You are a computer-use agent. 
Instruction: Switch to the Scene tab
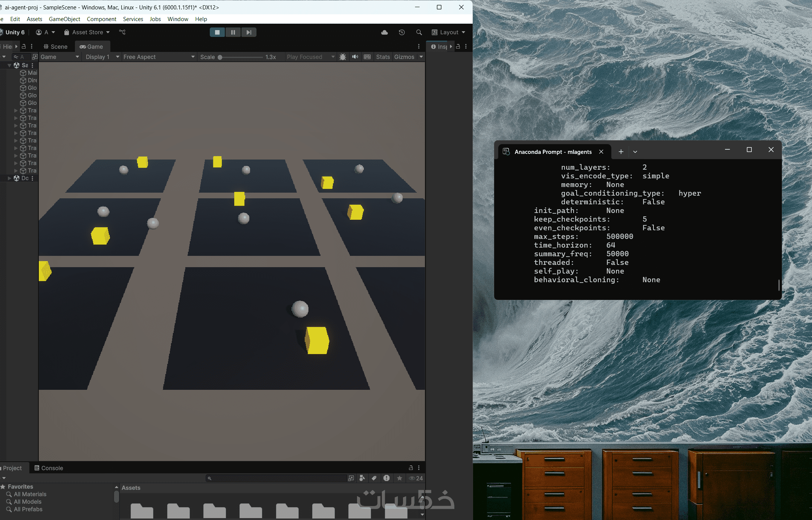click(x=55, y=47)
